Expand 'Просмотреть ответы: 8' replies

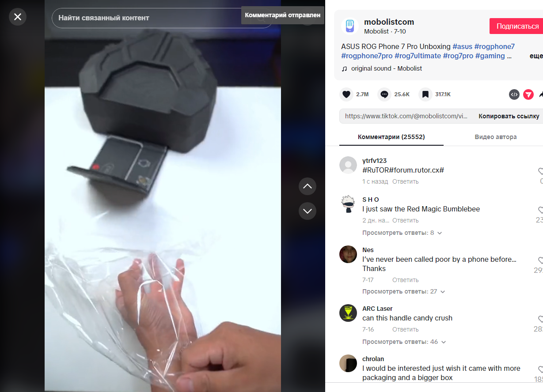(x=402, y=233)
